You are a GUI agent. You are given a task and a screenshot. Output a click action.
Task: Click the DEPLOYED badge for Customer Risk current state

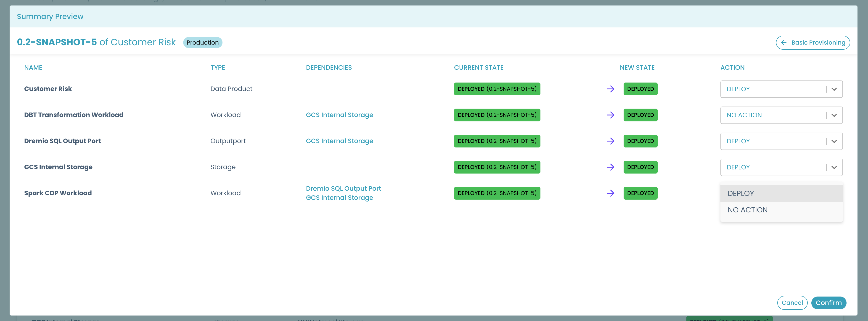pyautogui.click(x=497, y=89)
